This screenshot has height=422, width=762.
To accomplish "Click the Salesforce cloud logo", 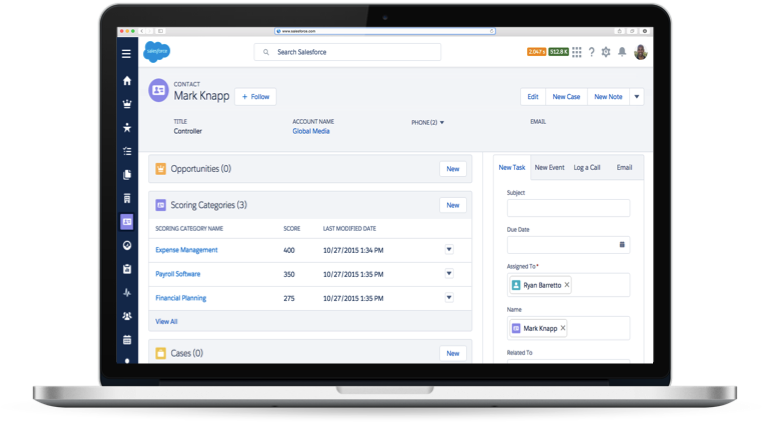I will tap(156, 51).
